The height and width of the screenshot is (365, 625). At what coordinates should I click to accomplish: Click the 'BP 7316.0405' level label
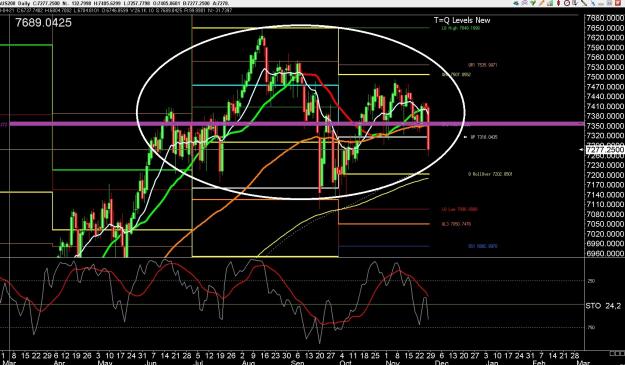[484, 137]
